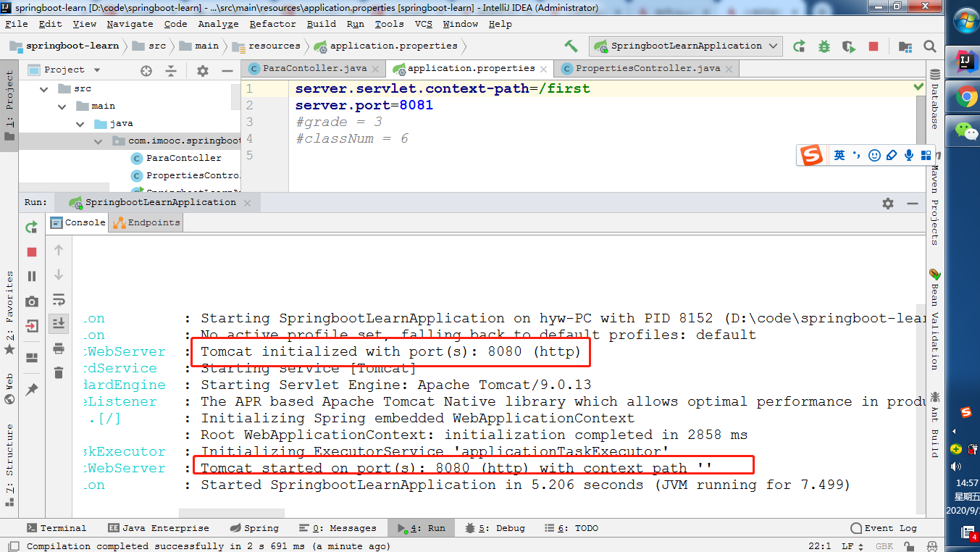The width and height of the screenshot is (980, 552).
Task: Locate current file in Project tree
Action: pos(146,70)
